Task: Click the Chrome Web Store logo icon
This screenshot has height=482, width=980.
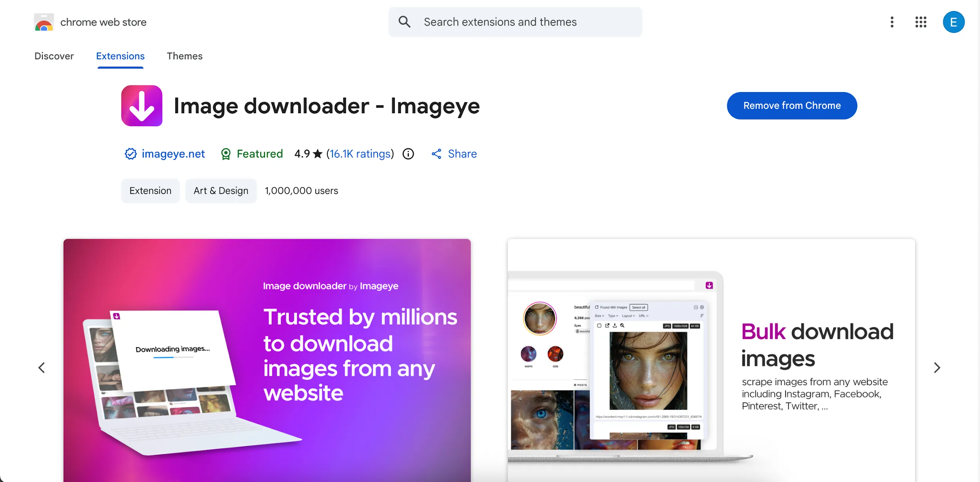Action: tap(44, 22)
